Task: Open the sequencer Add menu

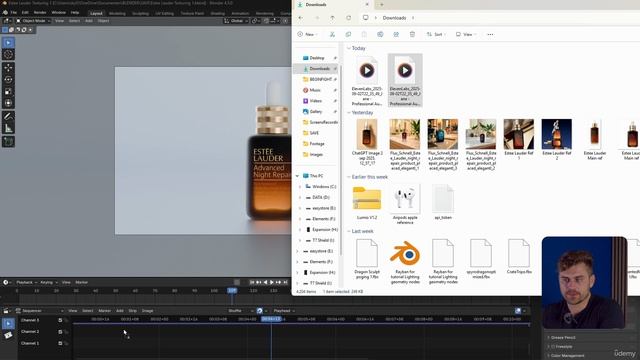Action: [x=120, y=311]
